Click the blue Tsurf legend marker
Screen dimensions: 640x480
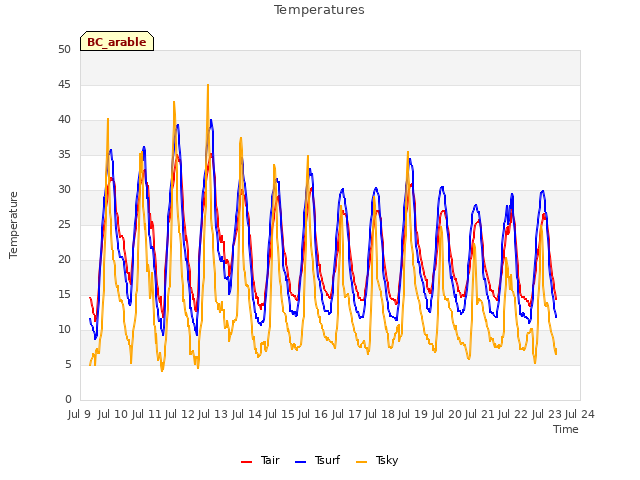coord(300,462)
